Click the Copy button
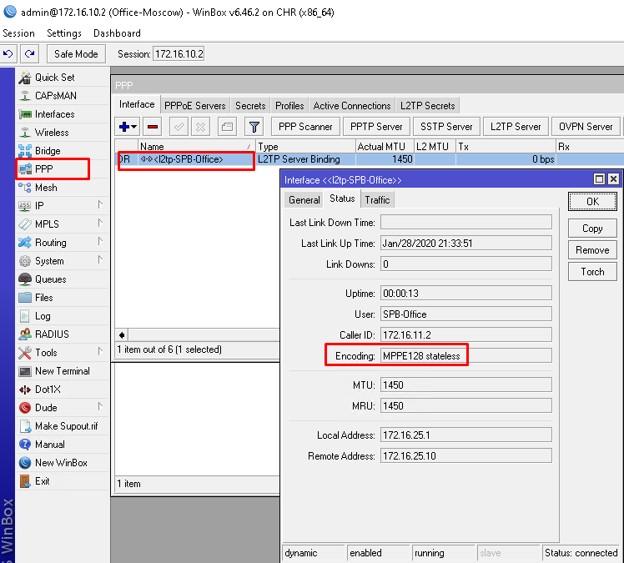The width and height of the screenshot is (624, 563). [x=592, y=228]
